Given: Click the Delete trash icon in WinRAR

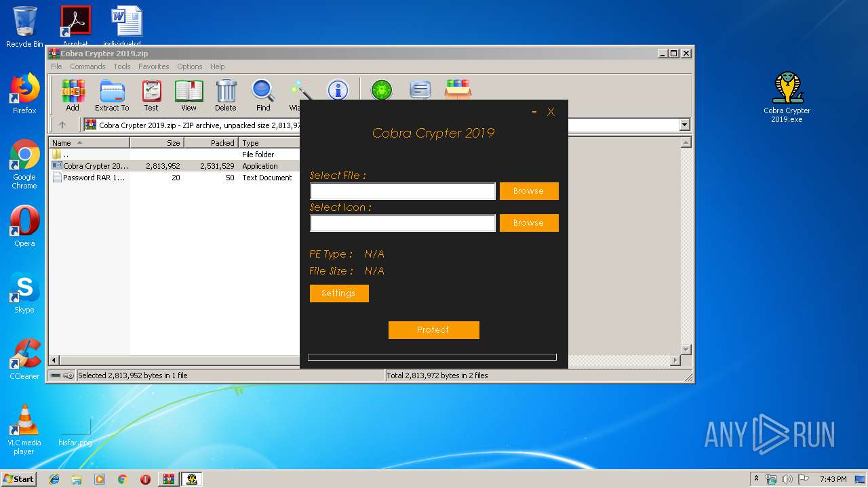Looking at the screenshot, I should 226,95.
